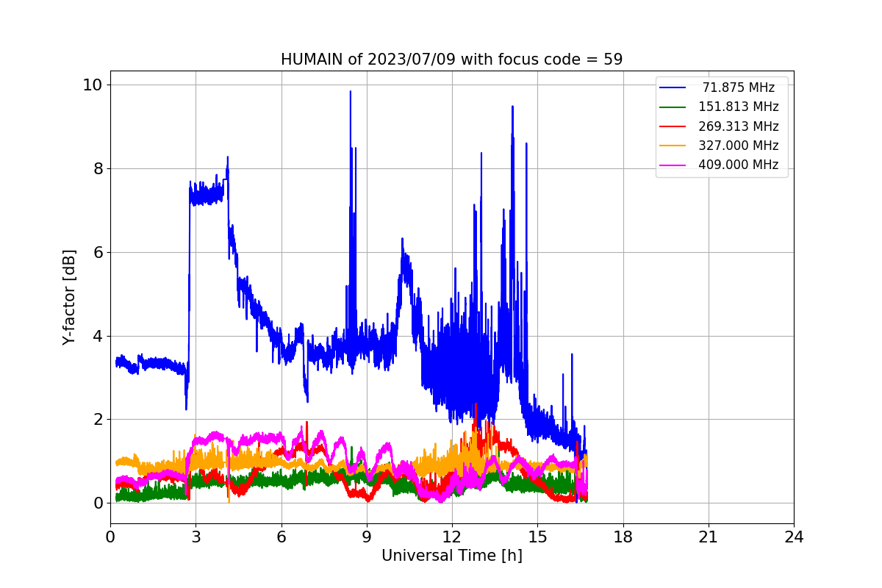Click x-axis tick label 24
Screen dimensions: 882x588
(794, 537)
